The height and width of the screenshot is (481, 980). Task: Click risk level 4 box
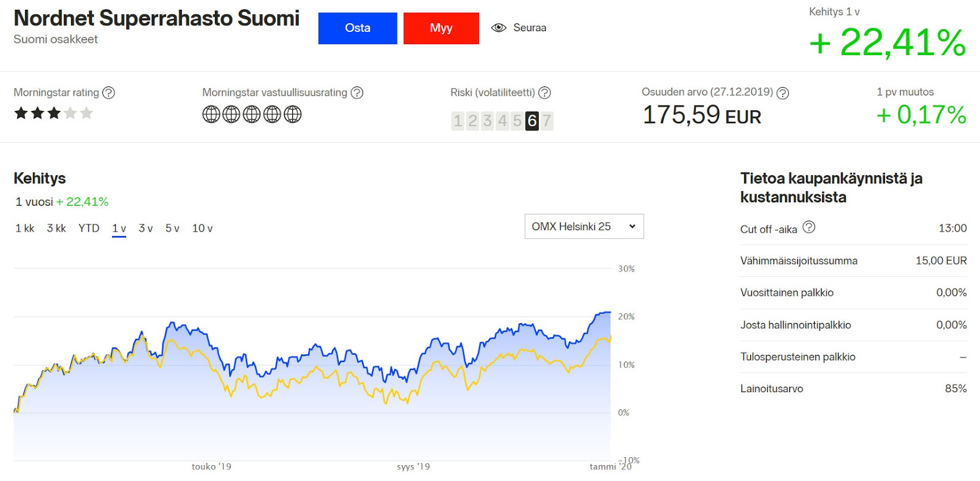click(x=502, y=121)
